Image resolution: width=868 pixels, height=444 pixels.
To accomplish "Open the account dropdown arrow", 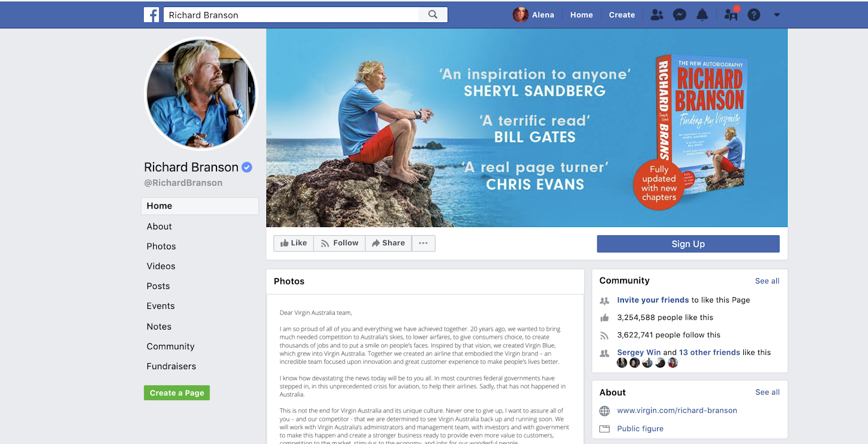I will [777, 15].
